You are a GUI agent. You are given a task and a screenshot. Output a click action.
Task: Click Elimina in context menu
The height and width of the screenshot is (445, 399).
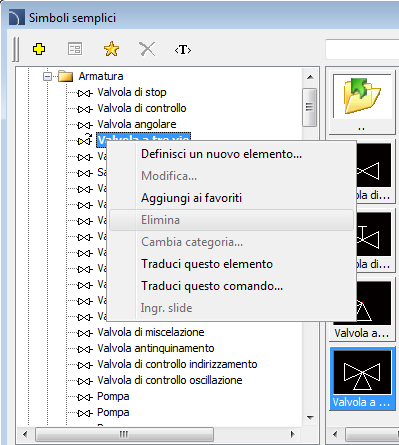tap(231, 220)
